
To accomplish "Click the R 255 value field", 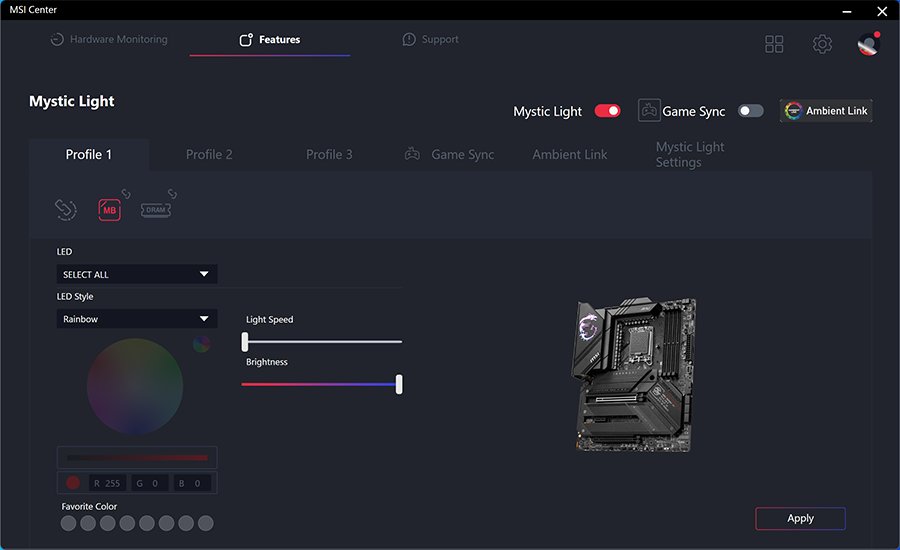I will tap(107, 483).
